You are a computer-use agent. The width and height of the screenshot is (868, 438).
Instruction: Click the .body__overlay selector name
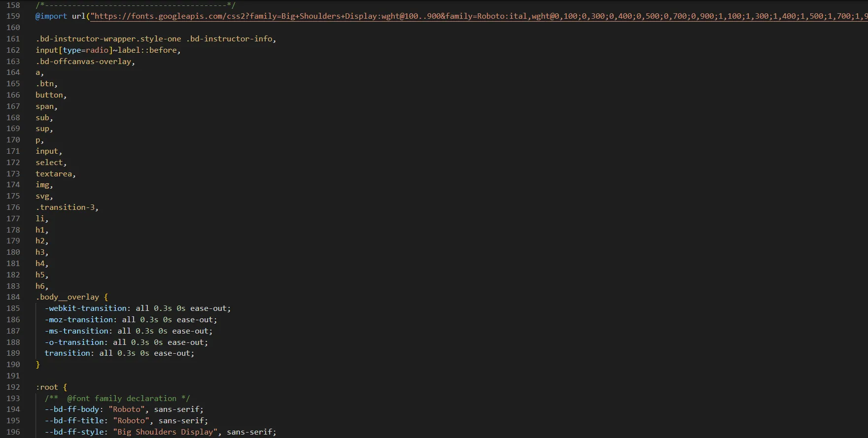pyautogui.click(x=67, y=297)
